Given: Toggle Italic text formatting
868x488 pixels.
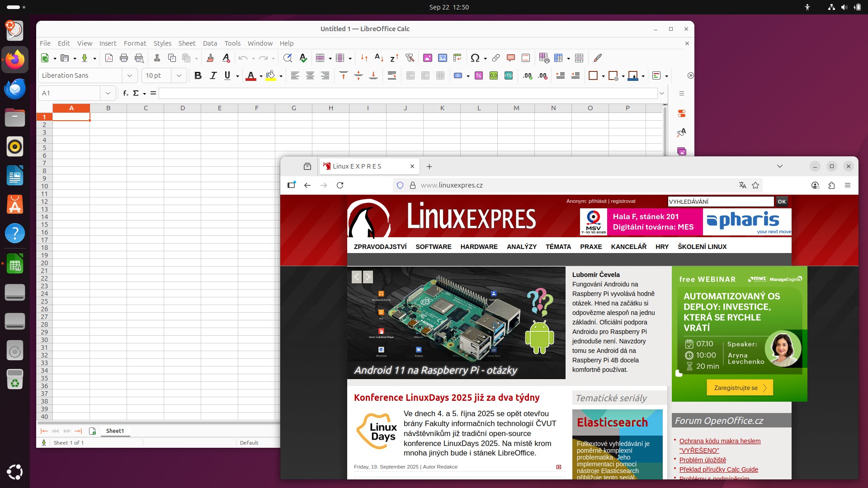Looking at the screenshot, I should (x=213, y=75).
